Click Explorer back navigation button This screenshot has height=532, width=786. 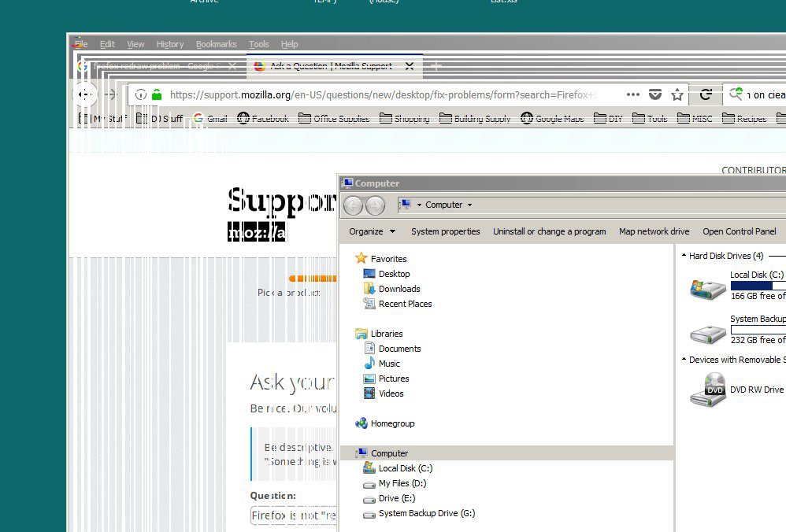click(354, 205)
